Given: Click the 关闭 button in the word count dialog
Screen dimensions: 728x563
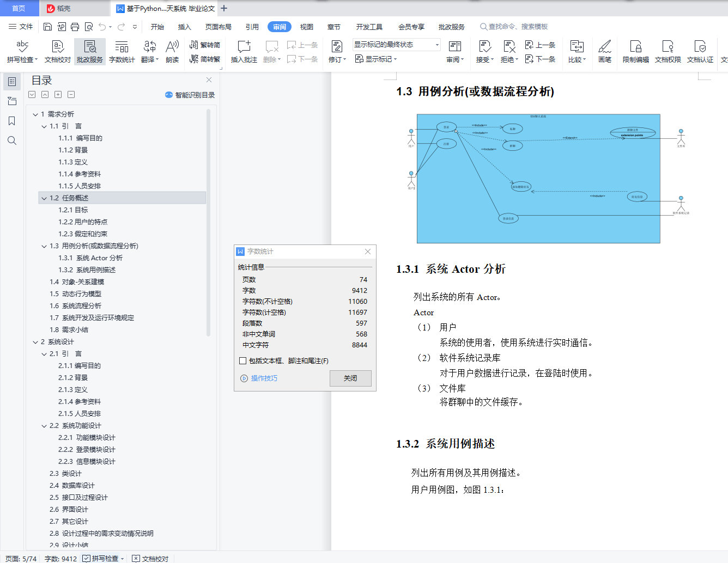Looking at the screenshot, I should (x=350, y=378).
